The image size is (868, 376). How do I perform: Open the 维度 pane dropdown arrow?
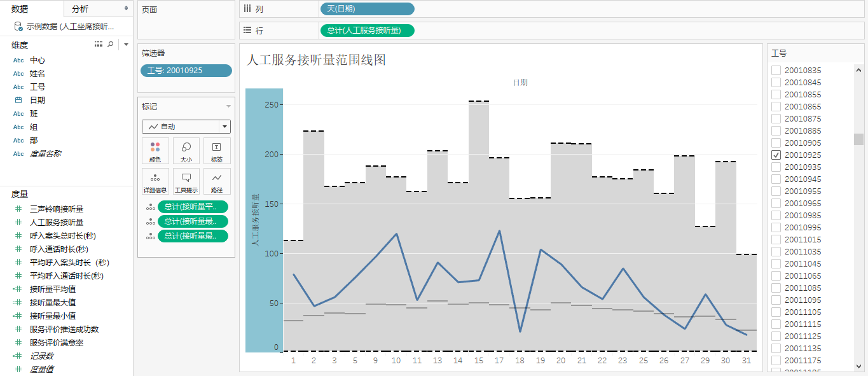[126, 45]
